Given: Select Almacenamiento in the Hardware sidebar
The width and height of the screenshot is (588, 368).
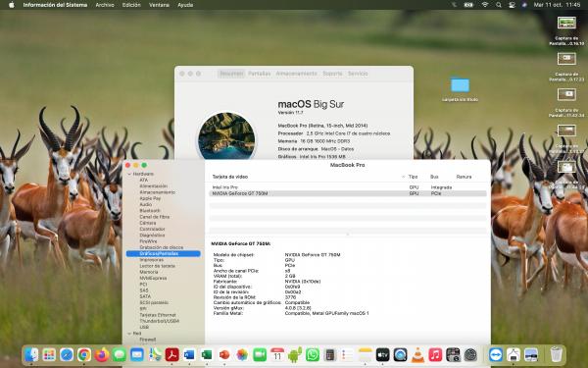Looking at the screenshot, I should coord(157,192).
